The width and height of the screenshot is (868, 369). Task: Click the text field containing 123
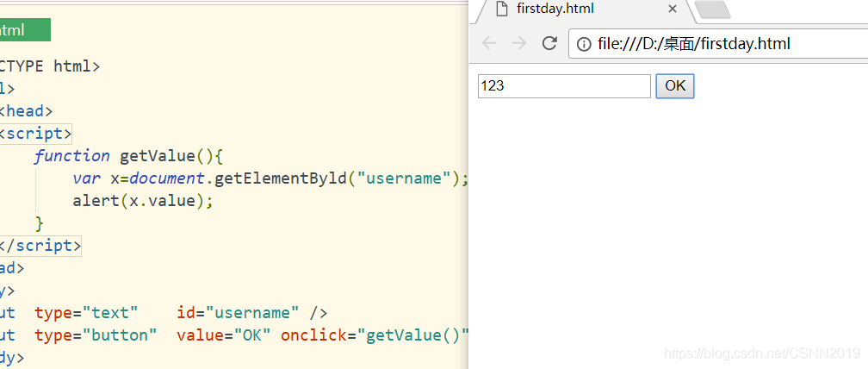(564, 86)
